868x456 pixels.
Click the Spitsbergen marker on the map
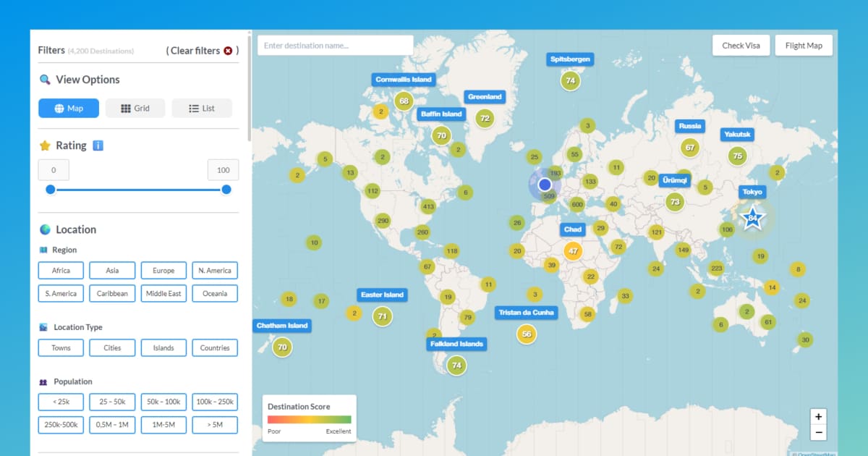[570, 80]
